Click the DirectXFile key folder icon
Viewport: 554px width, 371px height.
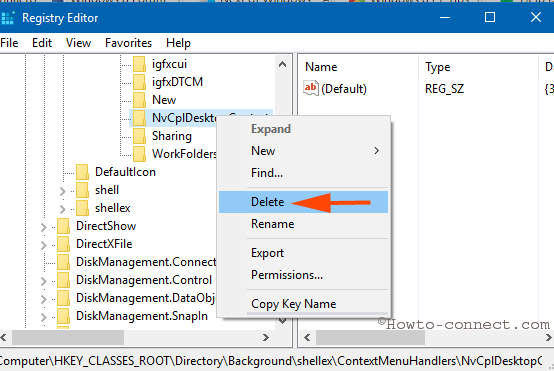click(64, 244)
